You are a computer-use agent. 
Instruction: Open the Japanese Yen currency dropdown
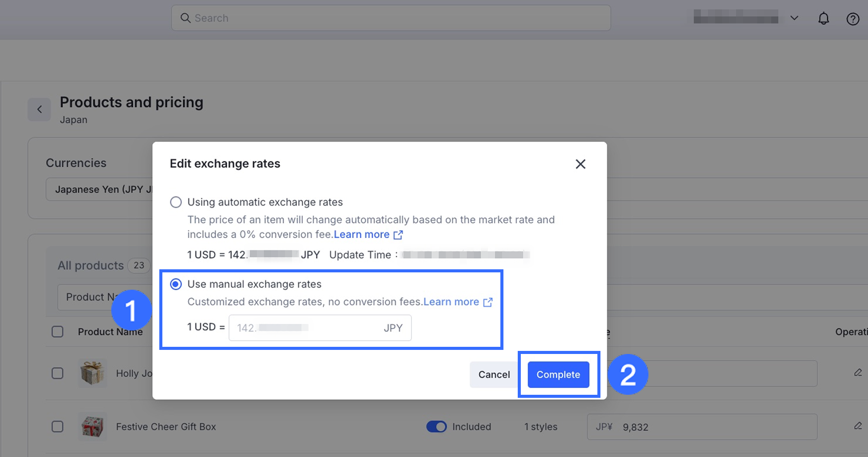tap(100, 189)
